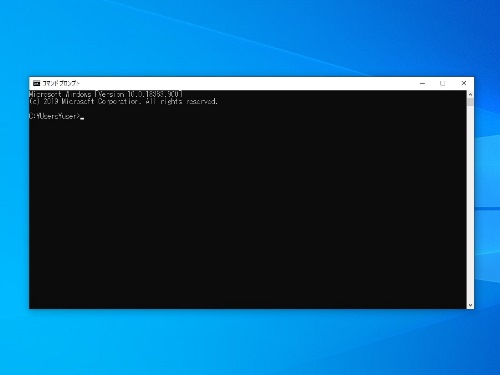
Task: Maximize the Command Prompt window
Action: point(442,83)
